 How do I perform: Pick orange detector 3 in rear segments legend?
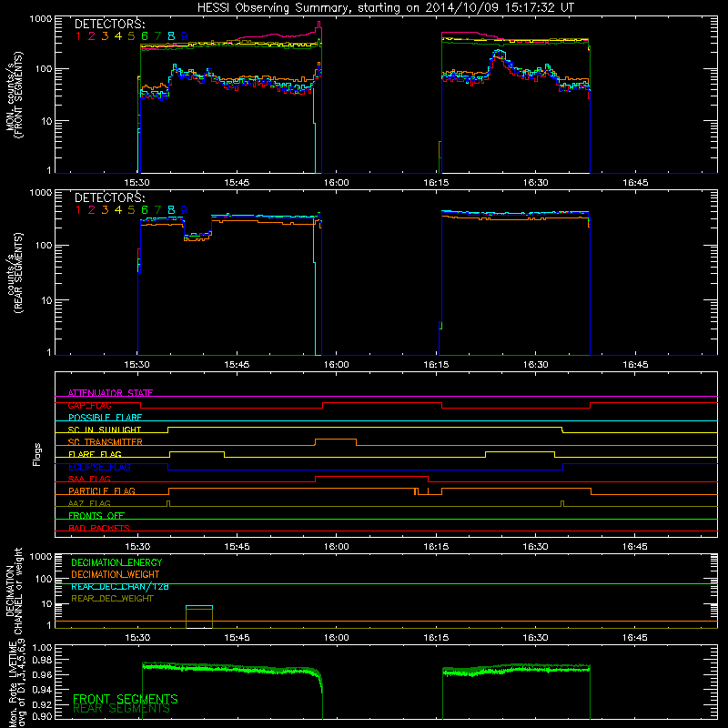105,210
